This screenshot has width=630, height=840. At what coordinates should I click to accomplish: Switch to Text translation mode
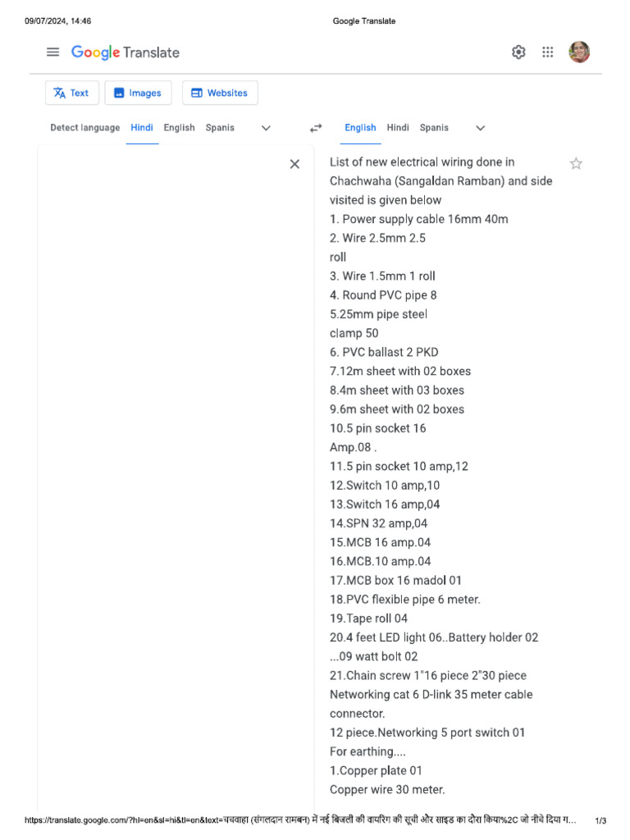[71, 93]
